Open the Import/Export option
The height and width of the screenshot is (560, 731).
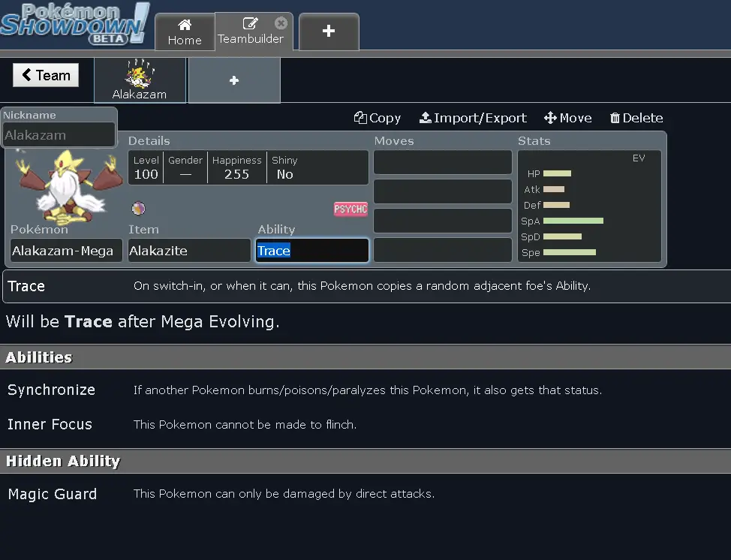[473, 118]
